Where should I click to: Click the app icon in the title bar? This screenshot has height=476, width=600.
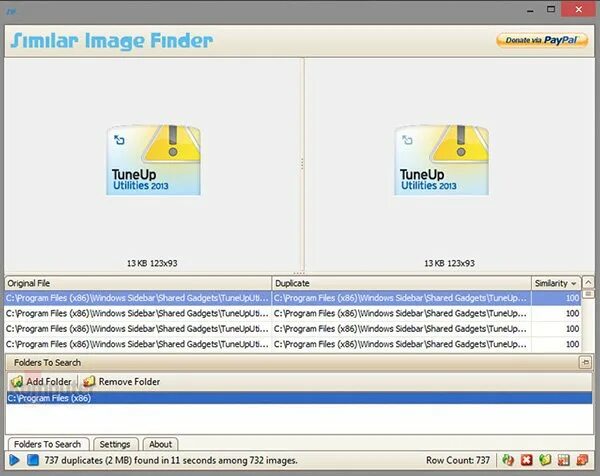tap(11, 11)
